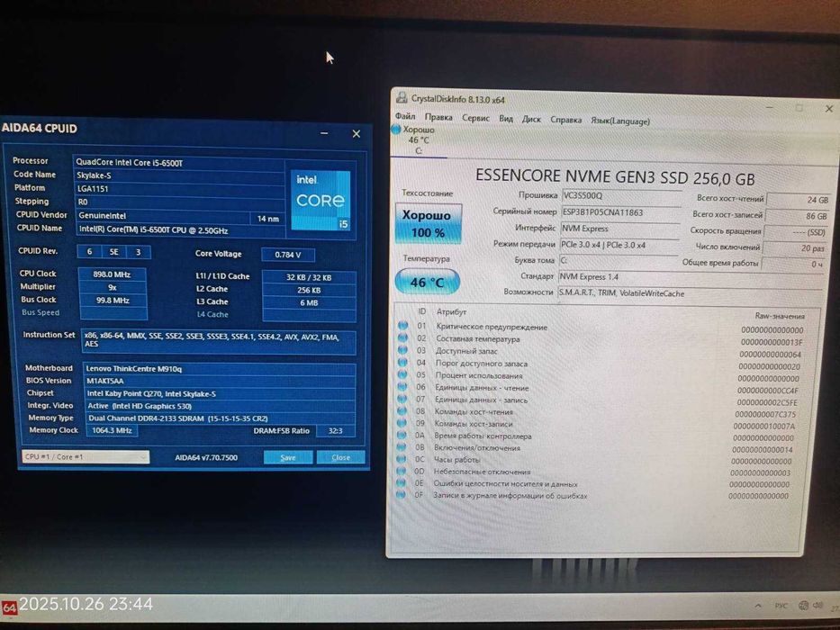Click the Атрибут column header
Viewport: 840px width, 630px height.
coord(451,311)
